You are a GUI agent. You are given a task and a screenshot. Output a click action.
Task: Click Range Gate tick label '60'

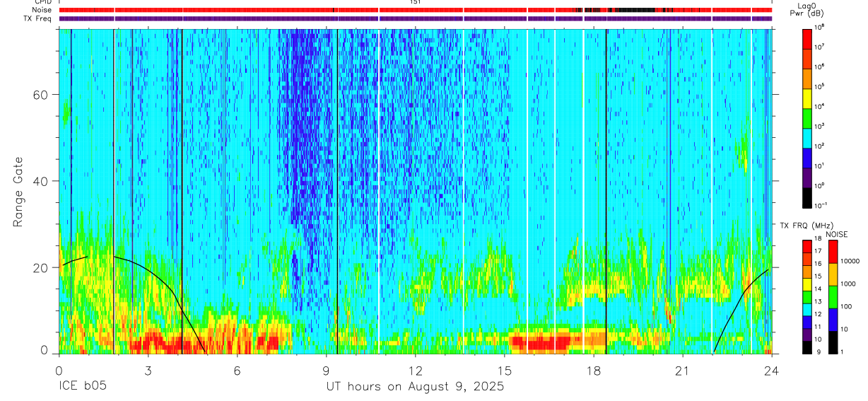(41, 95)
